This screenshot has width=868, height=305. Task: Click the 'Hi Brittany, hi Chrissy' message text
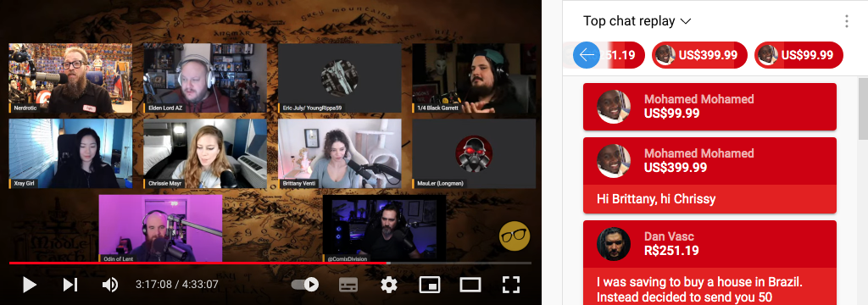(x=656, y=199)
